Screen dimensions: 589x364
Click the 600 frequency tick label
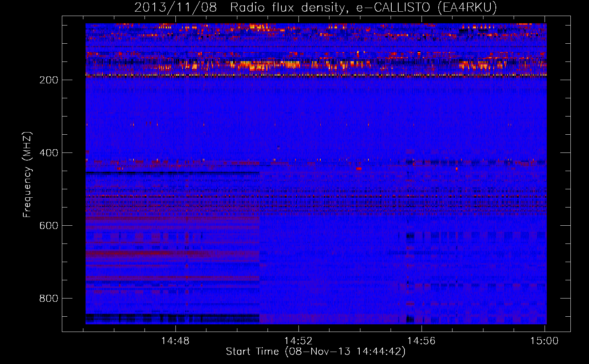click(49, 226)
